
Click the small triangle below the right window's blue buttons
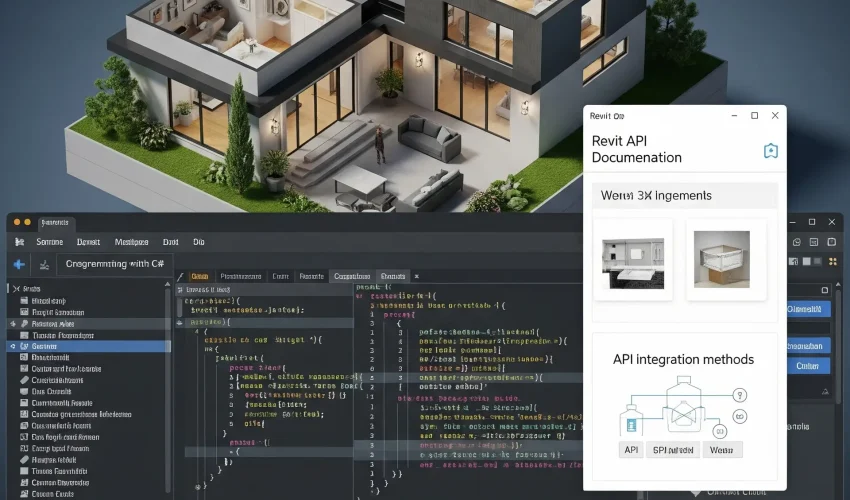[x=825, y=392]
